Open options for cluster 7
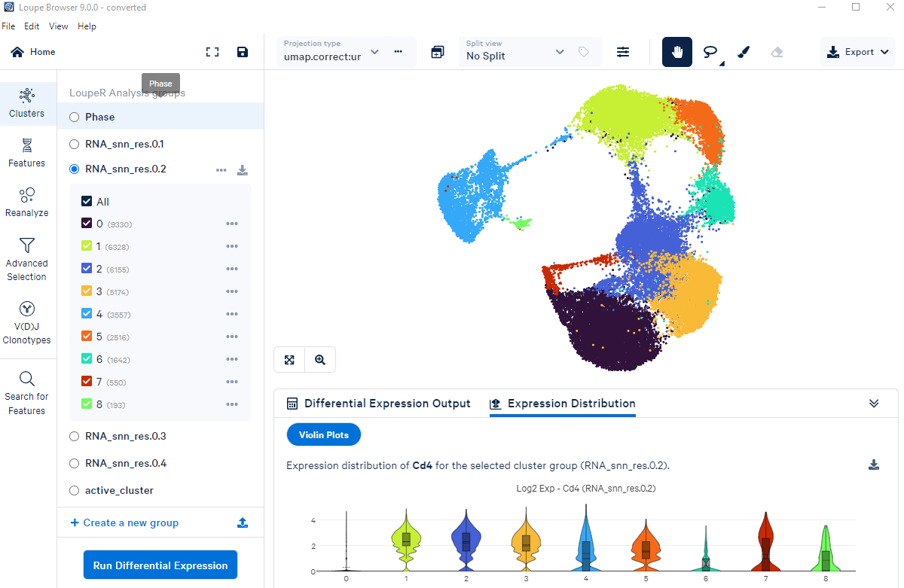 click(x=232, y=382)
